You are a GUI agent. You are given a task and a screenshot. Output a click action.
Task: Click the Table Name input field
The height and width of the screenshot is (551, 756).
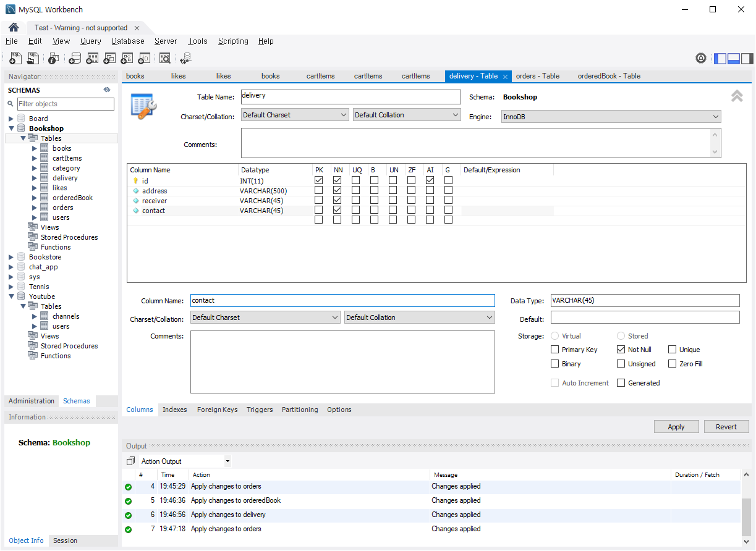pos(351,97)
